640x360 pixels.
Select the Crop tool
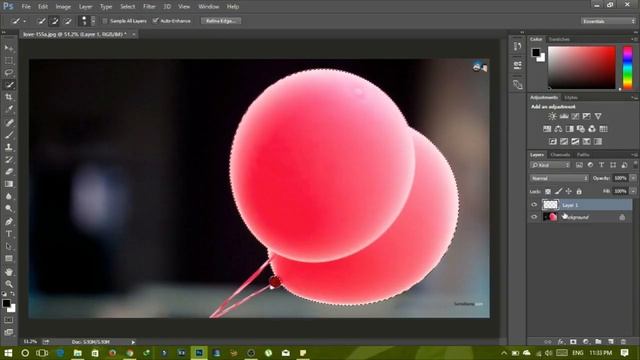pyautogui.click(x=9, y=97)
